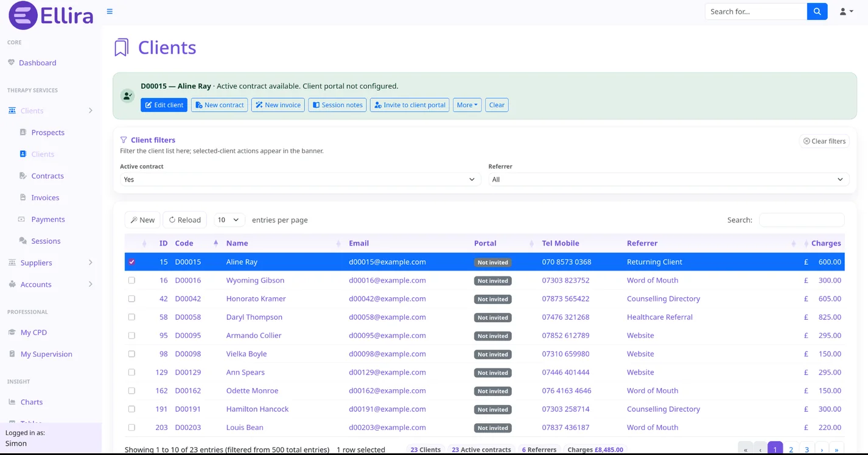Viewport: 868px width, 455px height.
Task: Expand the Suppliers chevron in sidebar
Action: pyautogui.click(x=91, y=263)
